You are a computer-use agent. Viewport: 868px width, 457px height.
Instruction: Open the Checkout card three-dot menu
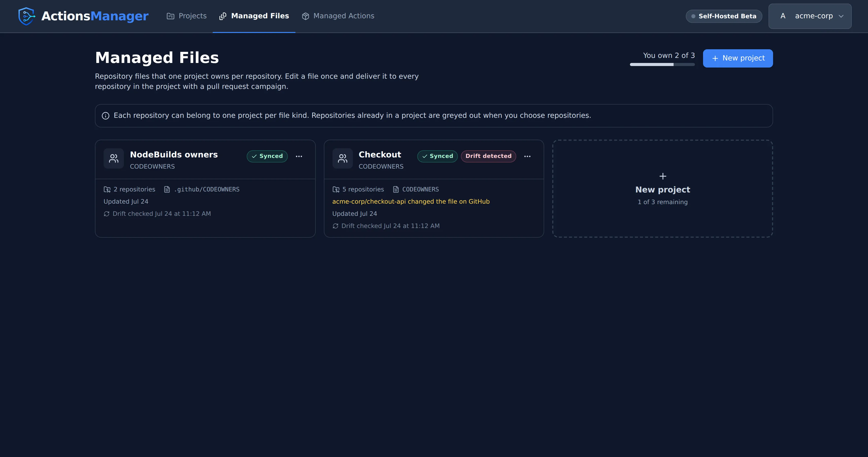pyautogui.click(x=527, y=156)
